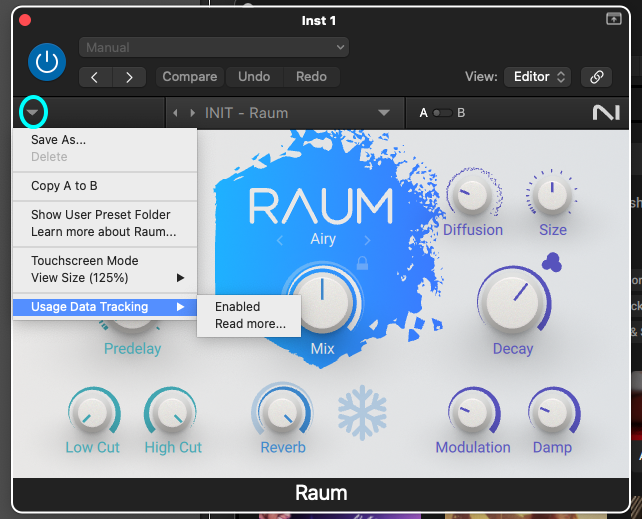Select Show User Preset Folder
Viewport: 642px width, 519px height.
105,214
